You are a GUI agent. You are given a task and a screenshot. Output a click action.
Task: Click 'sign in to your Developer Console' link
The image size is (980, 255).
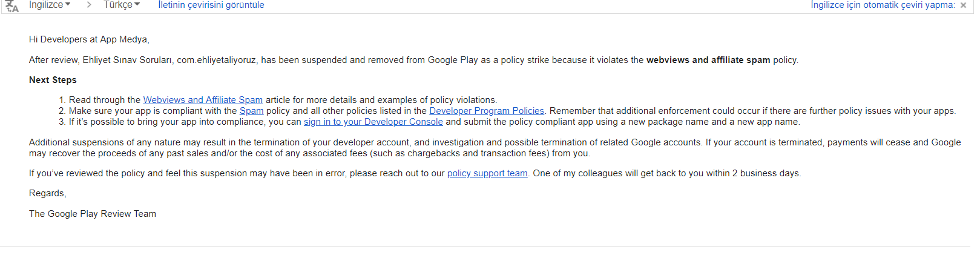[x=373, y=122]
